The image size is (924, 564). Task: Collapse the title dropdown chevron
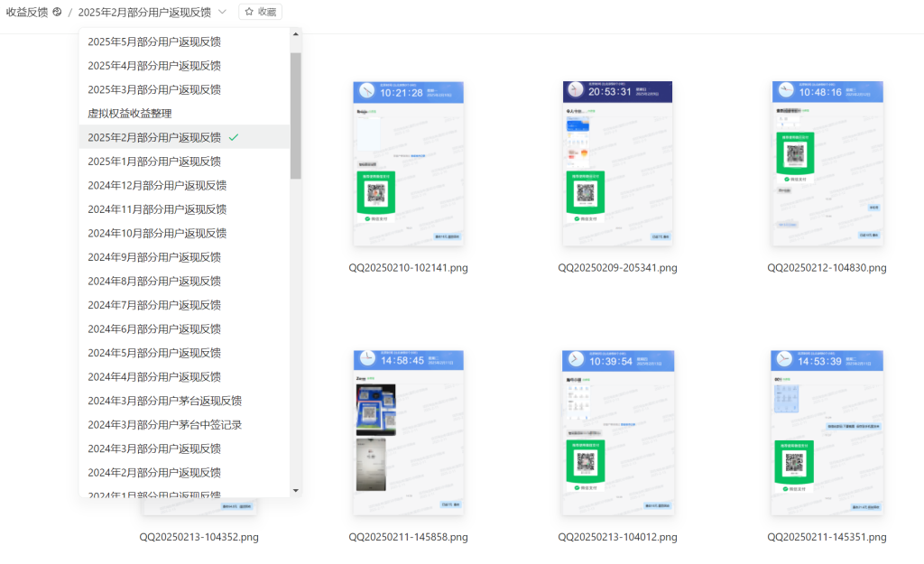[222, 12]
